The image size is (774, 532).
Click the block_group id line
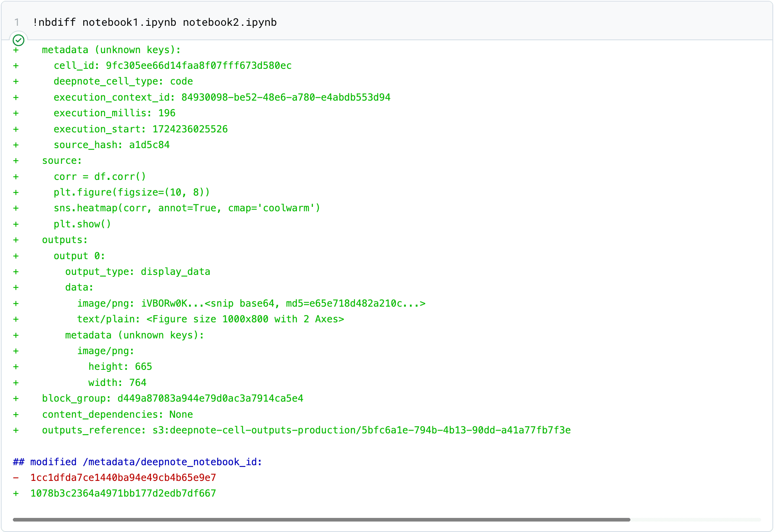(173, 398)
